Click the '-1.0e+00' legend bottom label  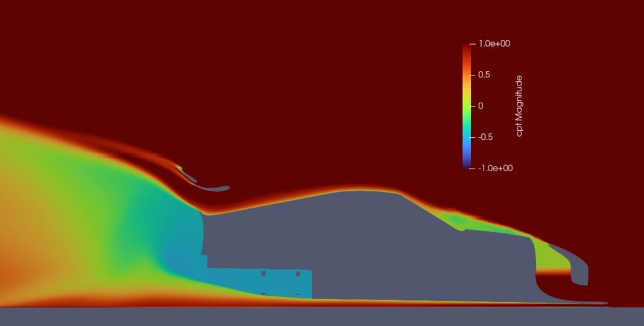(496, 168)
